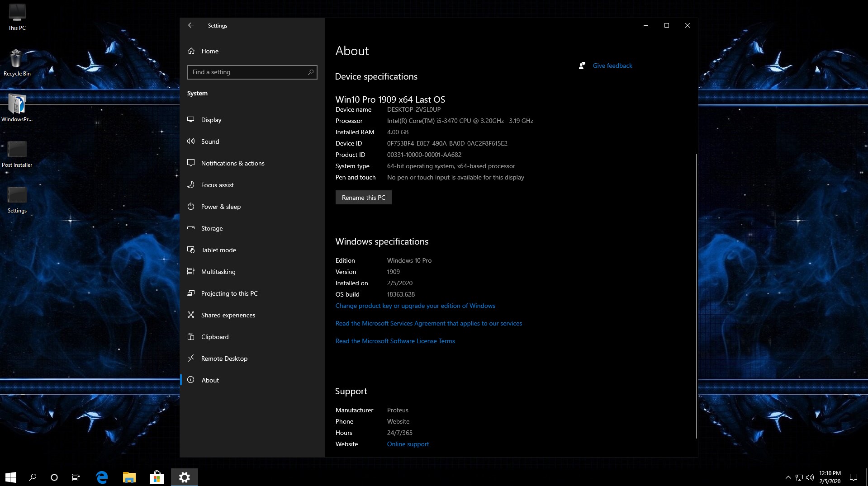Click the Device ID value text
This screenshot has width=868, height=486.
coord(447,143)
